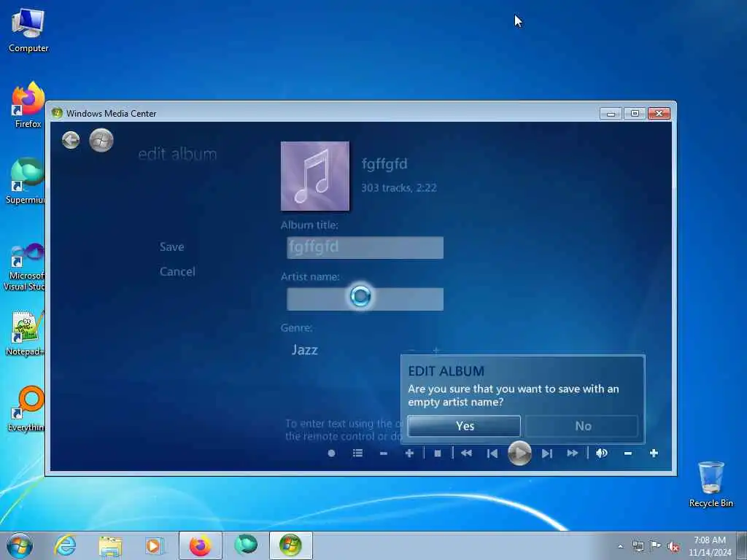
Task: Play media with the round play button
Action: point(519,453)
